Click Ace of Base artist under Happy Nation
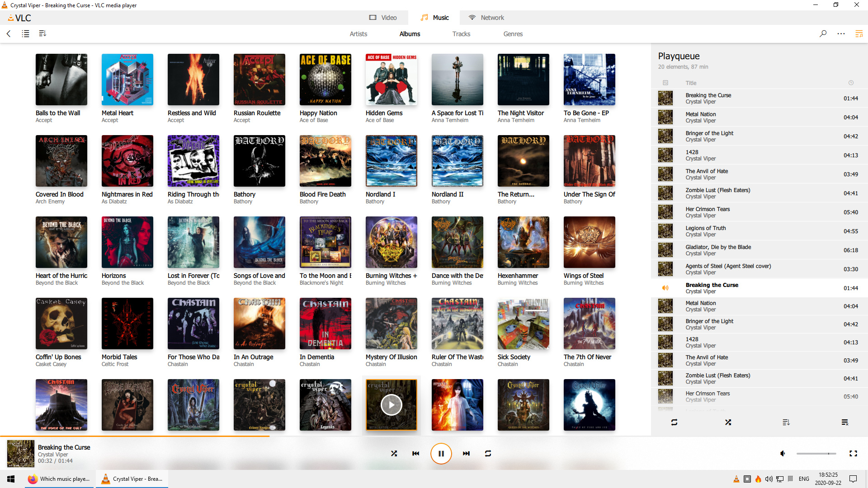This screenshot has height=488, width=868. pyautogui.click(x=314, y=120)
